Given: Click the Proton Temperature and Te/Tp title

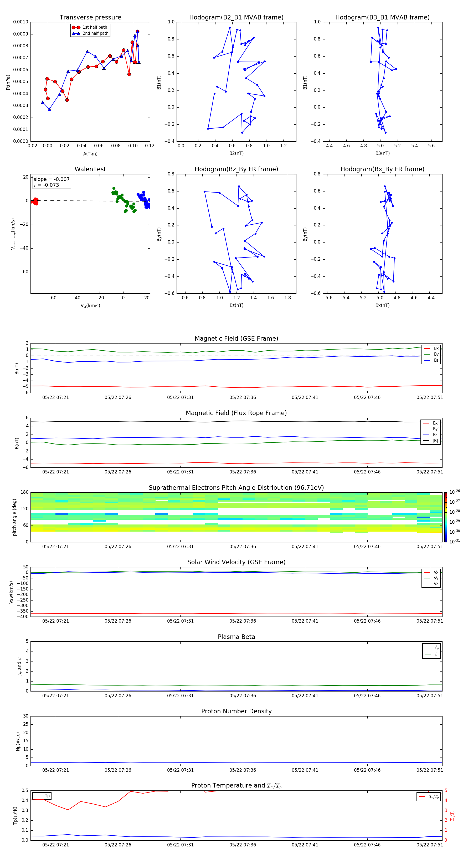Looking at the screenshot, I should coord(236,786).
